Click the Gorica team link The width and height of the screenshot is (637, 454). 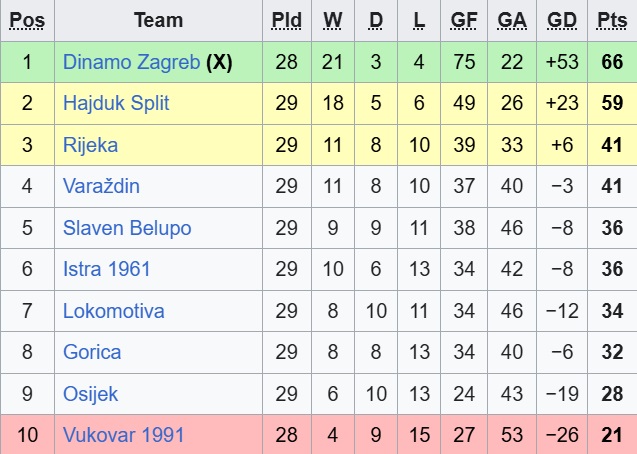(92, 352)
